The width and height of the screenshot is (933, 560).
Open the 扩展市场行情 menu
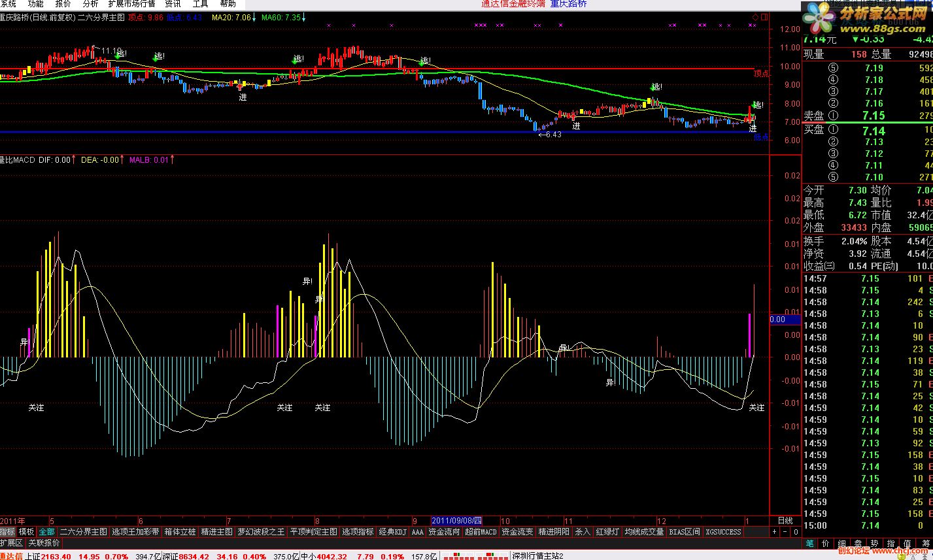coord(131,3)
